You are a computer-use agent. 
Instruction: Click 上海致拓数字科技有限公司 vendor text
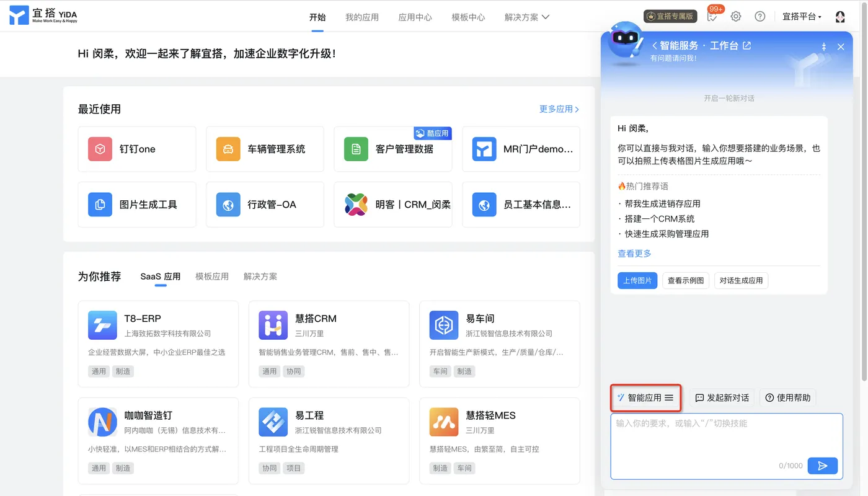(x=167, y=334)
